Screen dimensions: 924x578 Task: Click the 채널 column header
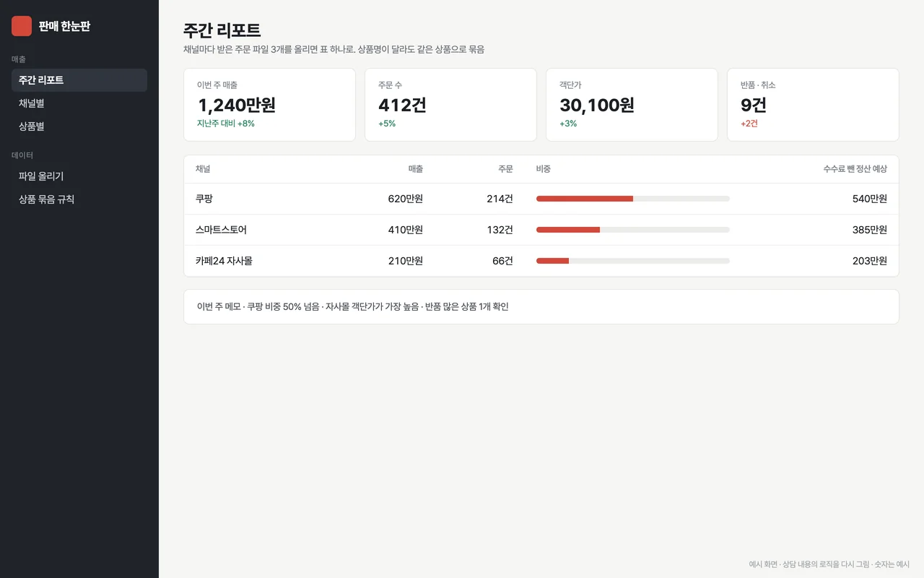click(x=203, y=169)
